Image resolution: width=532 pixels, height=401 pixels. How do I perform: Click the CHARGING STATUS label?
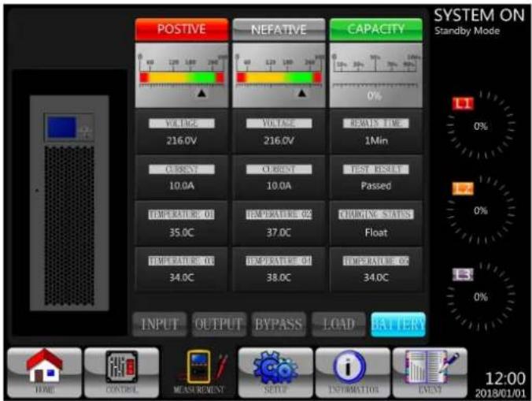click(376, 214)
